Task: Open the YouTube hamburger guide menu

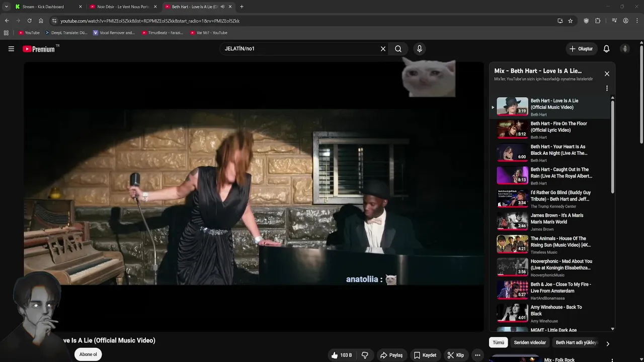Action: pos(11,49)
